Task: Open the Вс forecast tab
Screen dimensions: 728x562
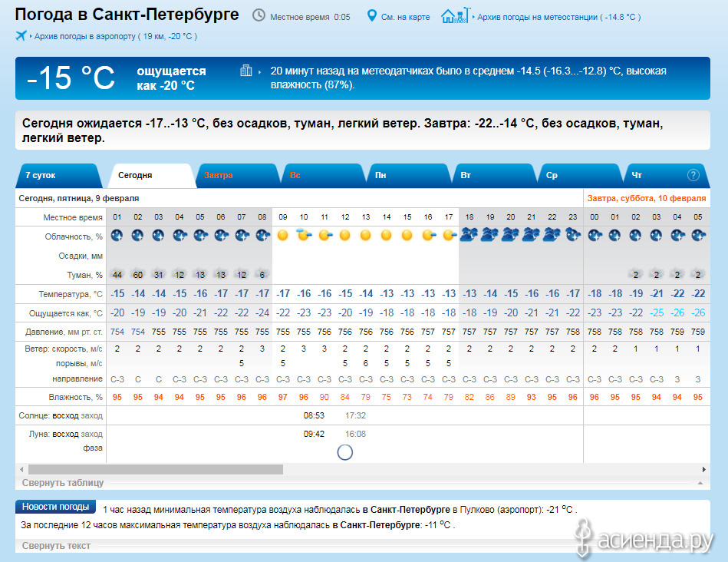Action: pos(324,175)
